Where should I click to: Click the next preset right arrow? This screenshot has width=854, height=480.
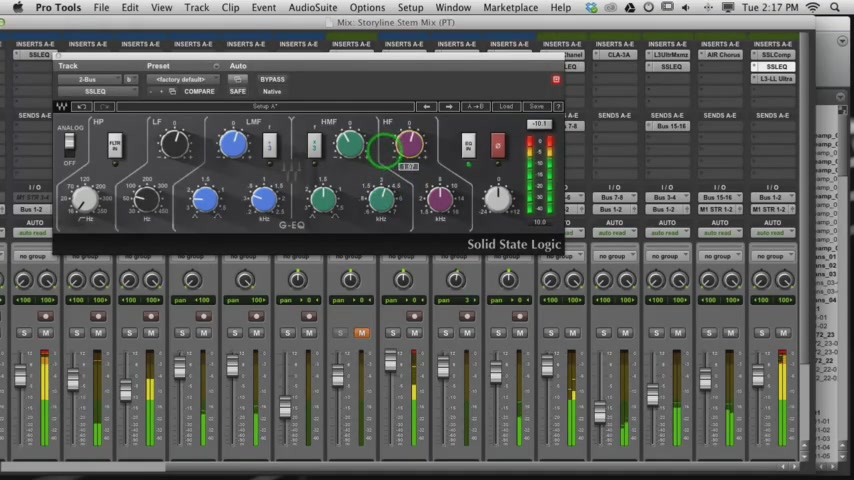coord(450,106)
